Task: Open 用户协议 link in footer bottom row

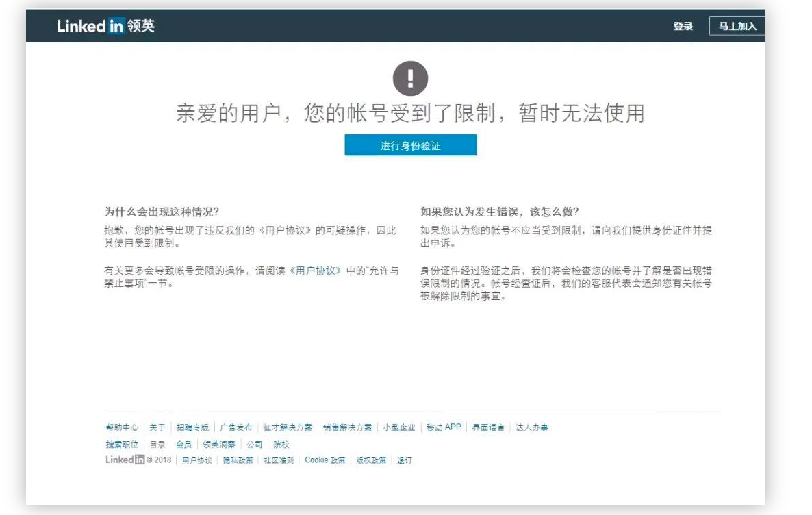Action: pos(196,460)
